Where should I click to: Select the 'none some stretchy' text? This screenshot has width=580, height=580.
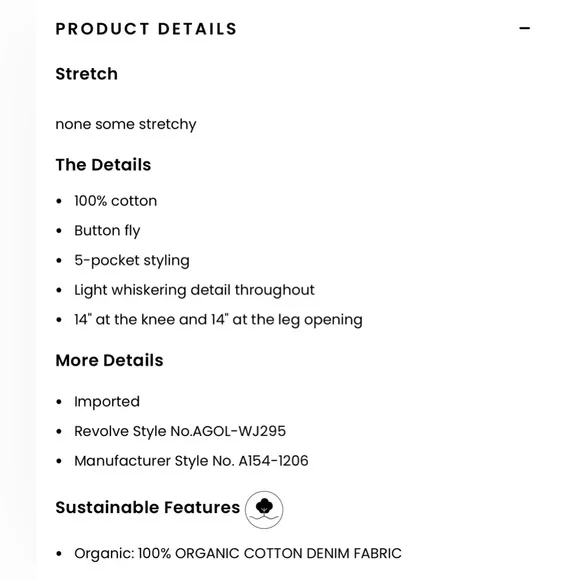[x=126, y=124]
